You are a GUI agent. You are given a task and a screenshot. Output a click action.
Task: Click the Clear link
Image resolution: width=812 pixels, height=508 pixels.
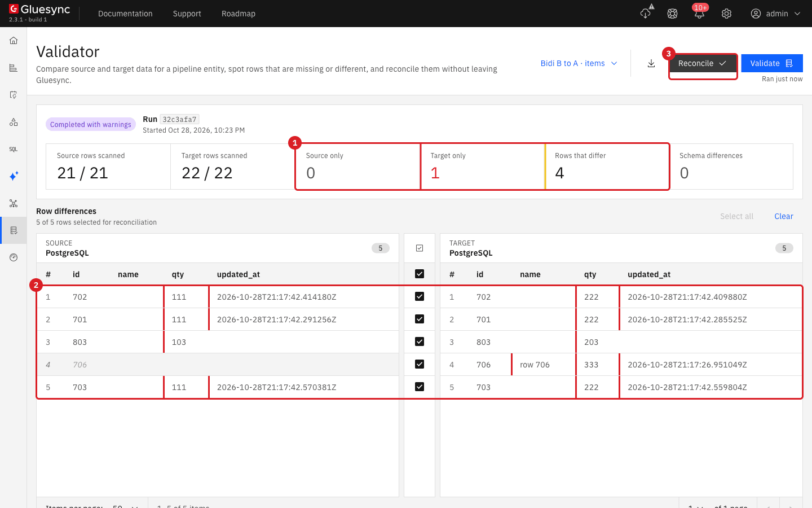pos(784,216)
